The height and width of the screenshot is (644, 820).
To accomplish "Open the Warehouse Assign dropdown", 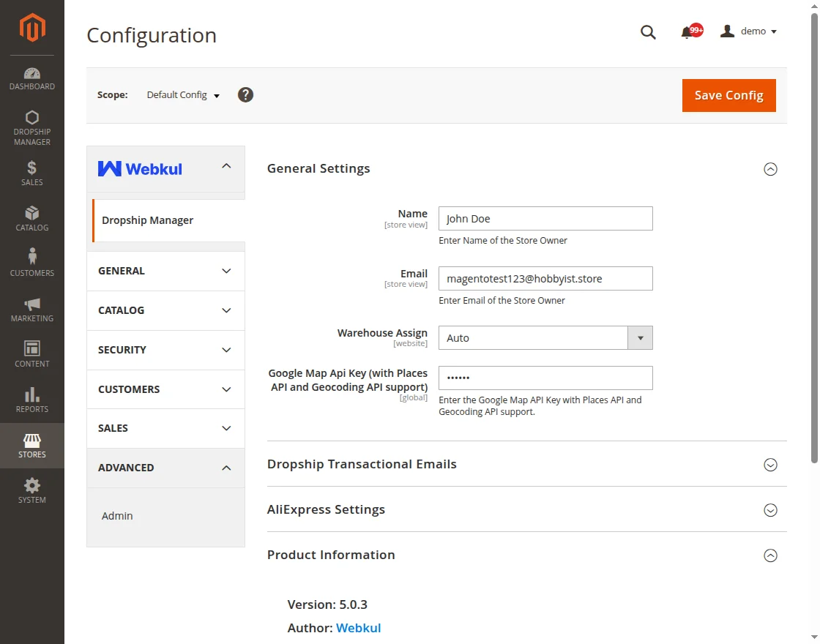I will tap(545, 337).
